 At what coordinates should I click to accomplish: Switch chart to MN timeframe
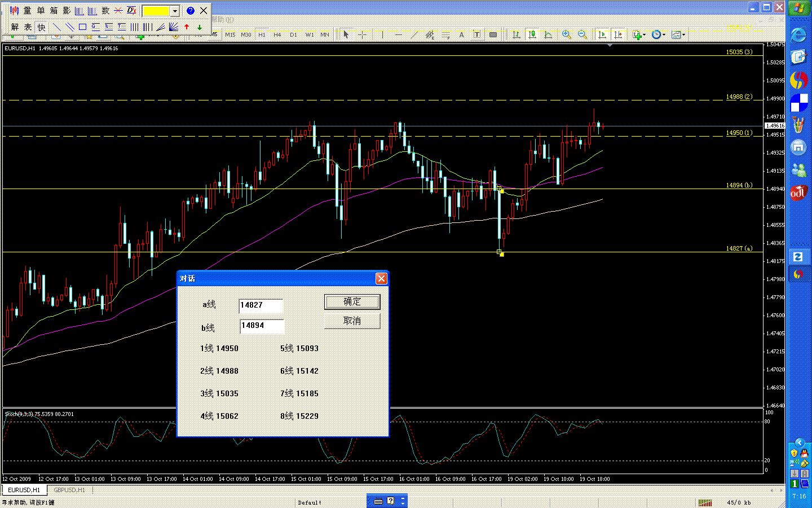(325, 34)
